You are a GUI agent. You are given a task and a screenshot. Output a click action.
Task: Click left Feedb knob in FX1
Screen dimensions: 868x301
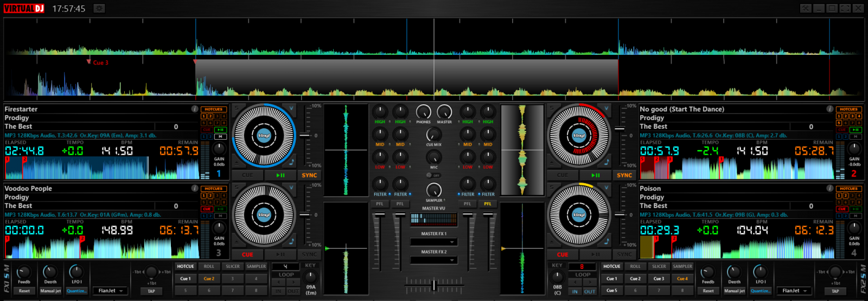click(x=24, y=272)
